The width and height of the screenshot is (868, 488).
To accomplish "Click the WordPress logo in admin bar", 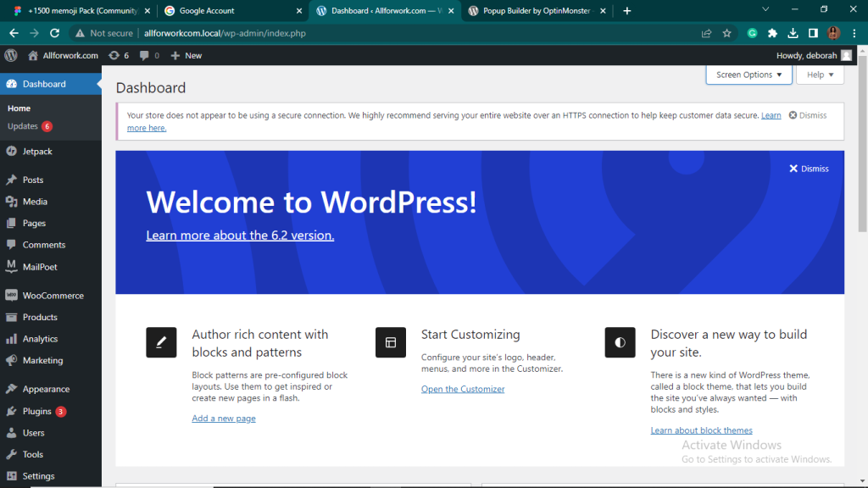I will 11,55.
